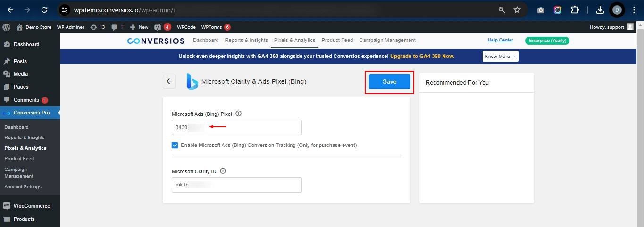Click New in the admin bar

(x=139, y=27)
